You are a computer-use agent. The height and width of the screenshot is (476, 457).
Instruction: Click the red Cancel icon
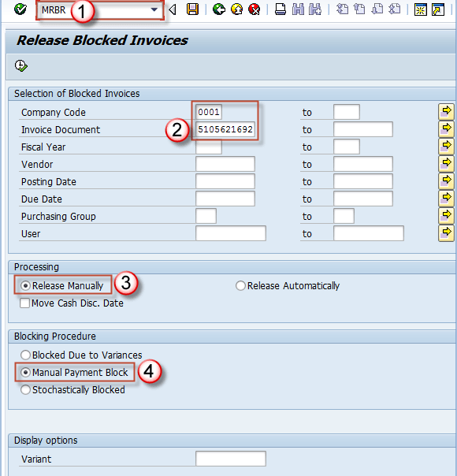click(254, 9)
